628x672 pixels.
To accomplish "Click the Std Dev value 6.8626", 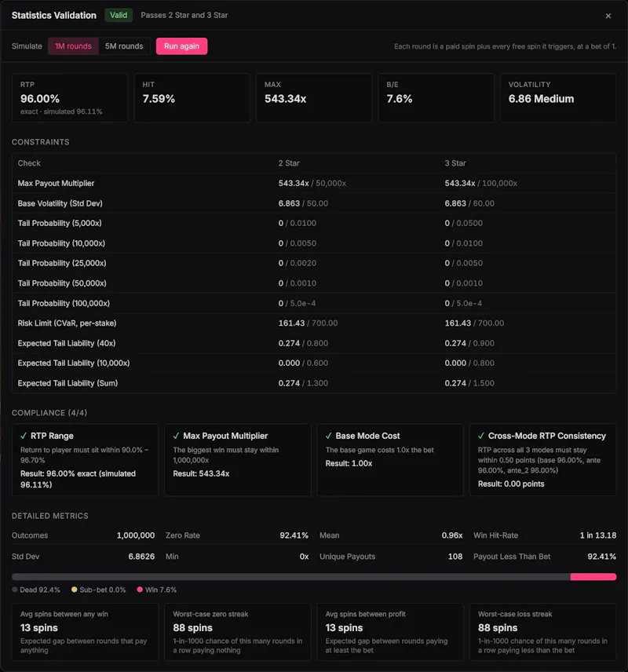I will tap(141, 557).
